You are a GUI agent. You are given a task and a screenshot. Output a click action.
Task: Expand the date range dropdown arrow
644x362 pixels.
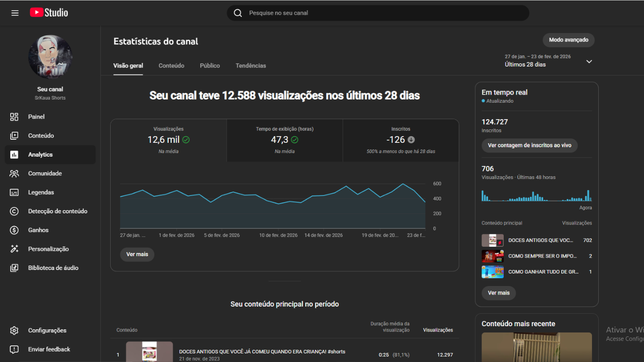pos(589,61)
